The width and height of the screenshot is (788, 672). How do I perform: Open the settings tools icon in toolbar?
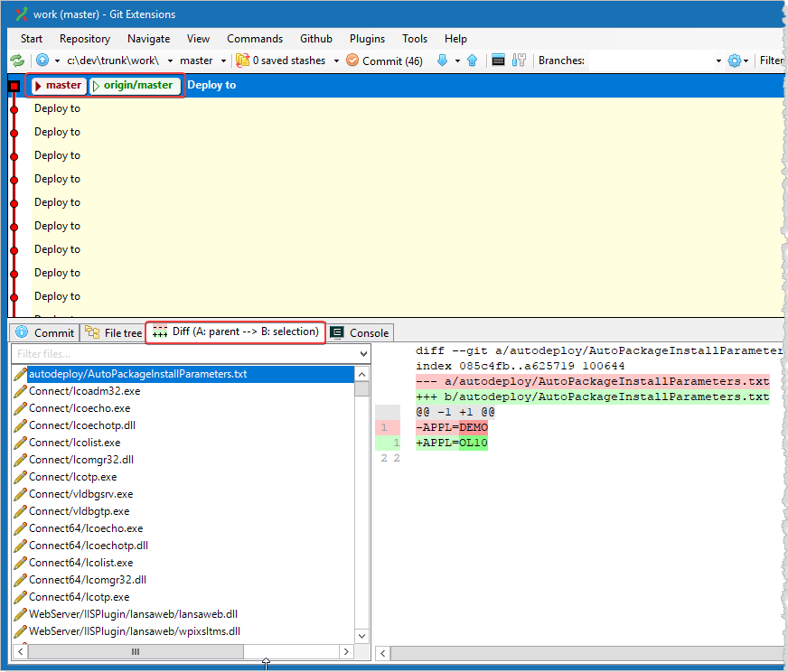519,61
